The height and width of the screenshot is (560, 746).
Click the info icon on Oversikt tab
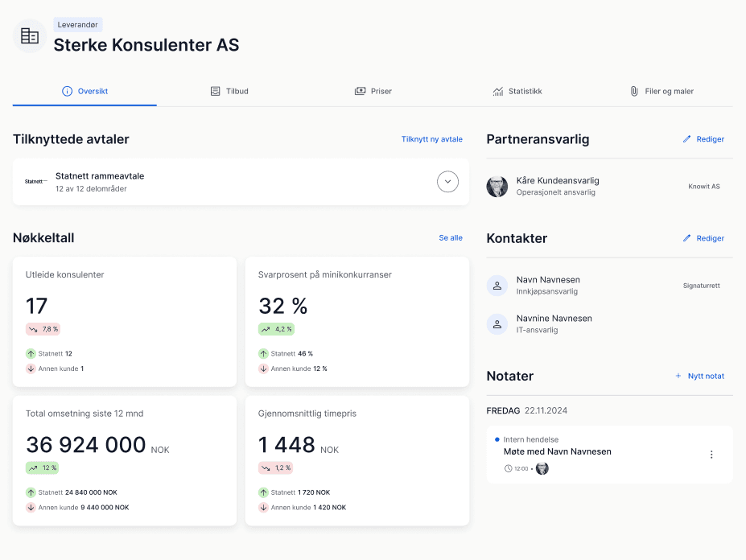point(67,91)
